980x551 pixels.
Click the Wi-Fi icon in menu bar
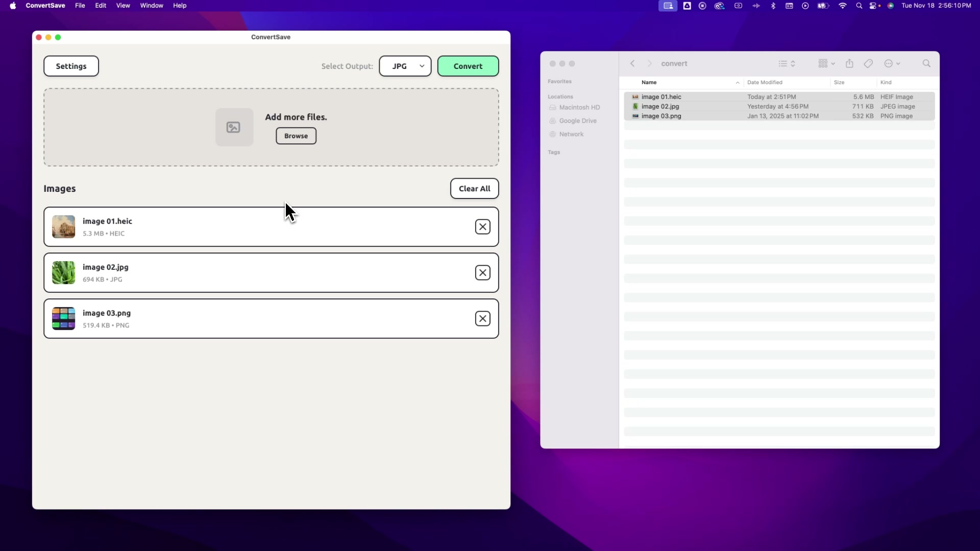pyautogui.click(x=843, y=6)
